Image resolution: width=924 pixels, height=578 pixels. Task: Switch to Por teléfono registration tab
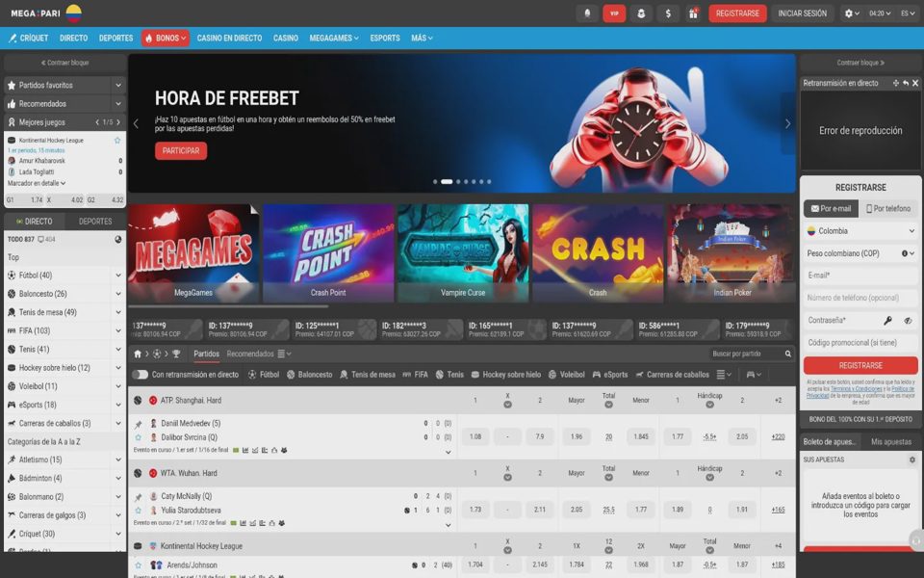[888, 209]
